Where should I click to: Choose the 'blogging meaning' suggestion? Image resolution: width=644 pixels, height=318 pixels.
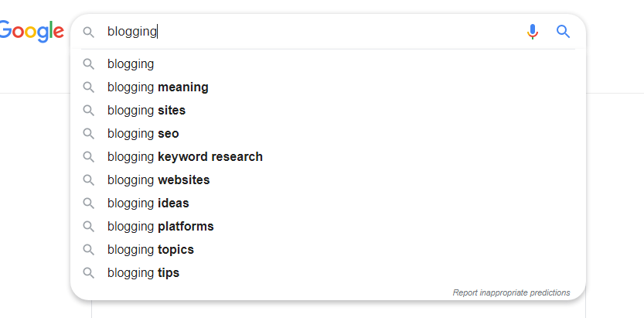[158, 87]
